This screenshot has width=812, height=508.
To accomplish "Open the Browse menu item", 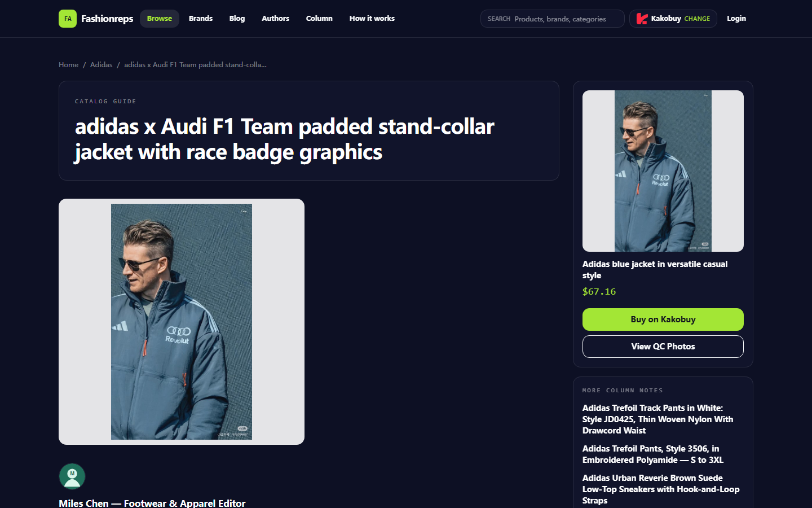I will [x=160, y=19].
